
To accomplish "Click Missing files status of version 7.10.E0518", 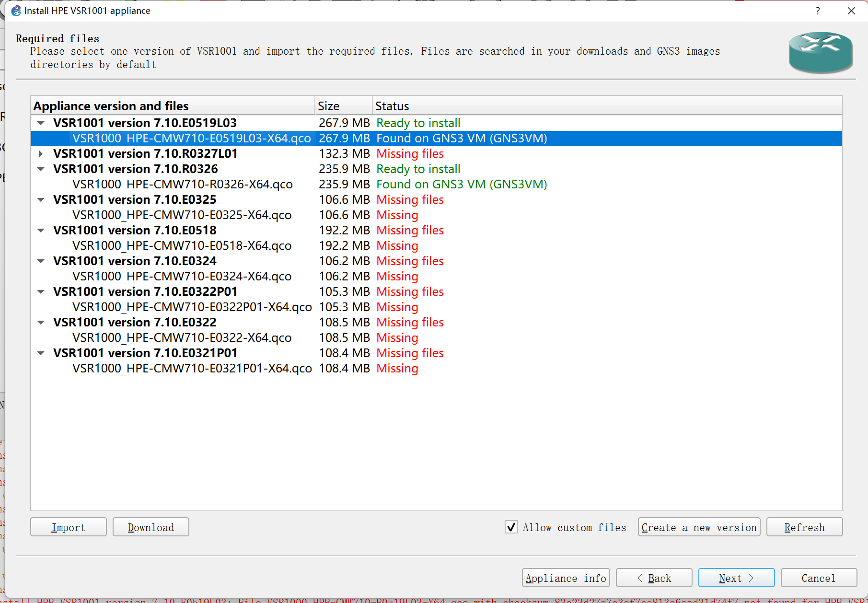I will pos(410,231).
